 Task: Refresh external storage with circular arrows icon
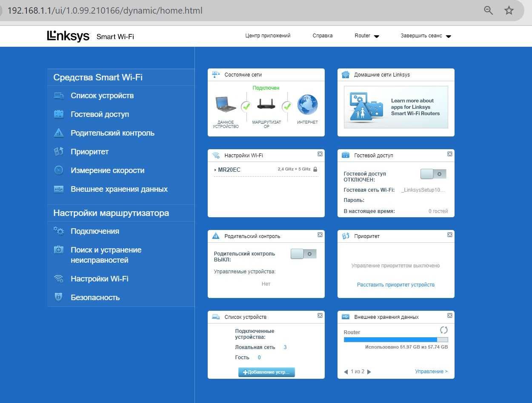[443, 330]
